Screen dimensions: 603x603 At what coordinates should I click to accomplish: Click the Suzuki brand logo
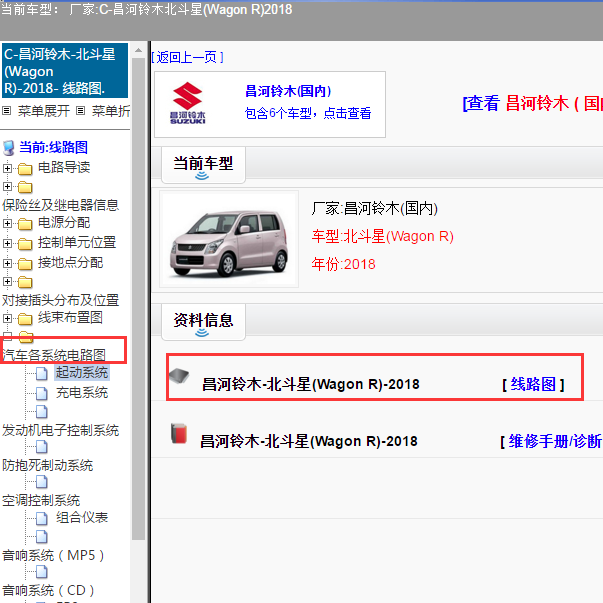[188, 103]
